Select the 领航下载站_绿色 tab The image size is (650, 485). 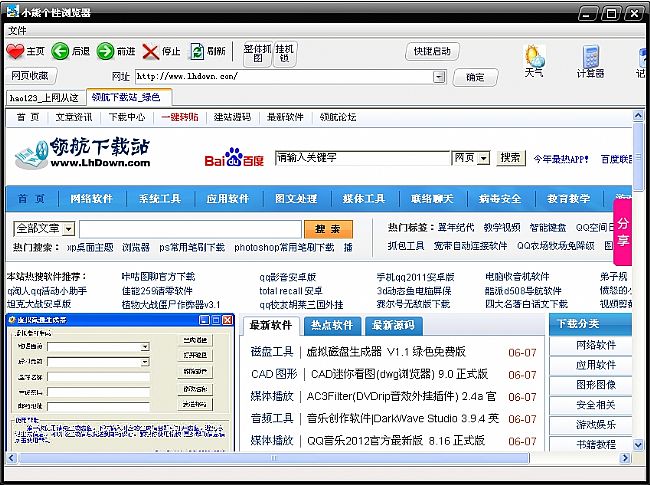tap(129, 97)
